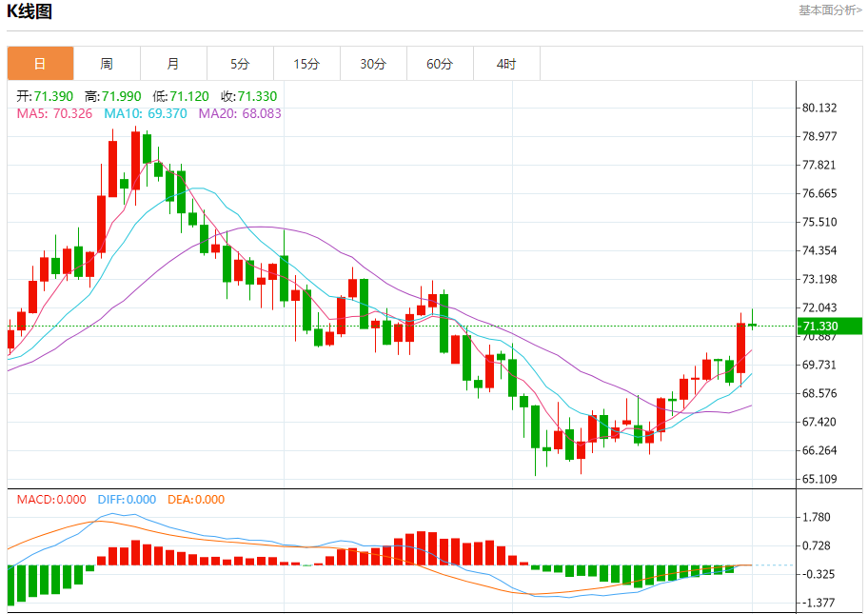Switch to the 5分 interval tab

click(240, 64)
